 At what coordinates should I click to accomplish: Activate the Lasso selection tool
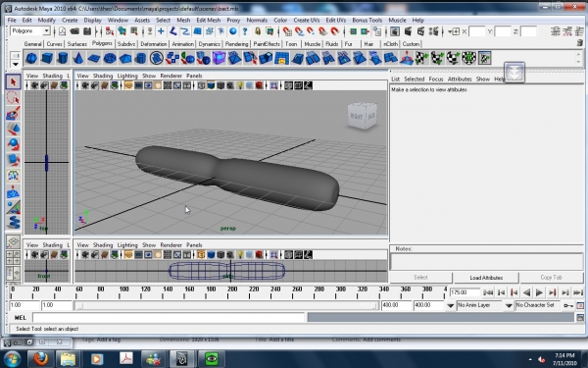13,97
